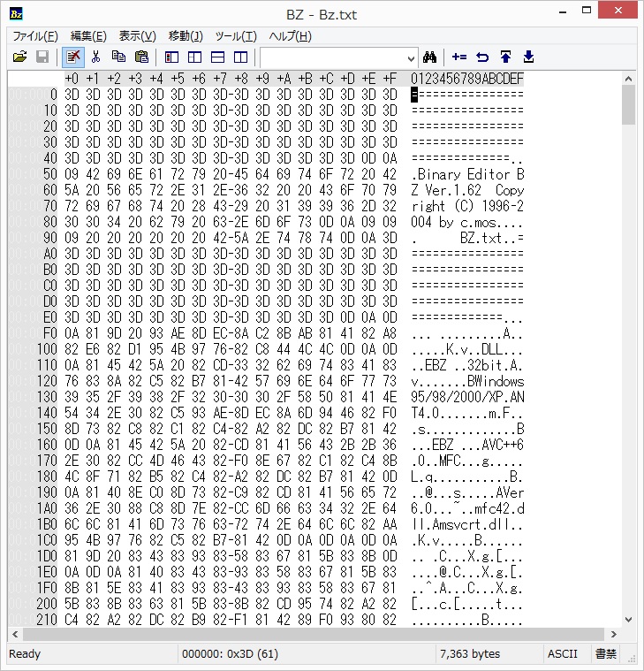This screenshot has height=671, width=644.
Task: Click address row 1A0 label
Action: point(47,508)
